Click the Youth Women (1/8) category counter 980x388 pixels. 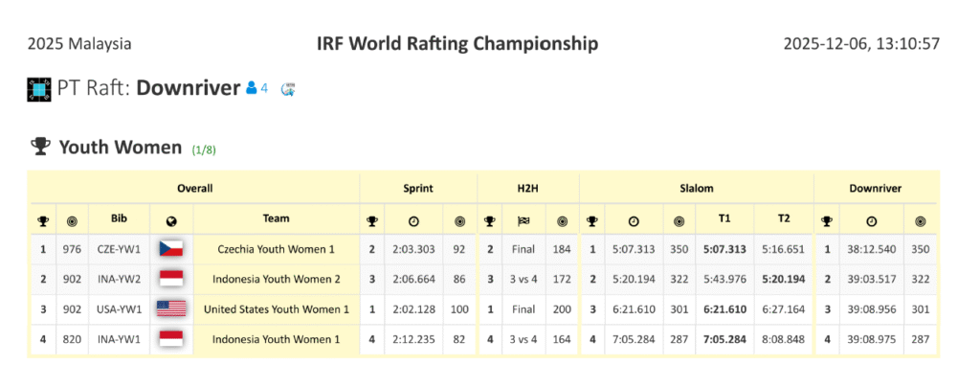click(x=205, y=149)
